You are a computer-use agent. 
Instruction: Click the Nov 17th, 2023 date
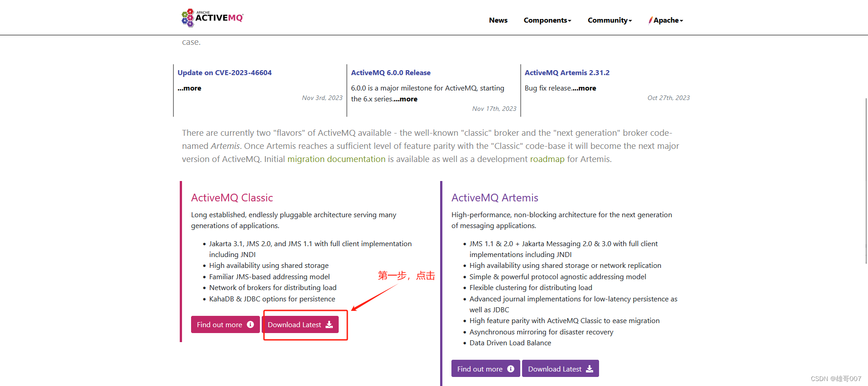(x=494, y=109)
